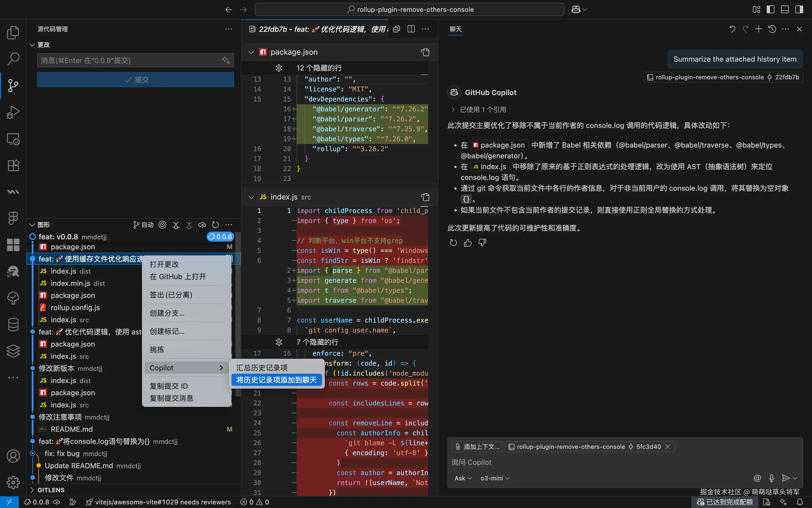
Task: Click thumbs up on Copilot response
Action: [468, 243]
